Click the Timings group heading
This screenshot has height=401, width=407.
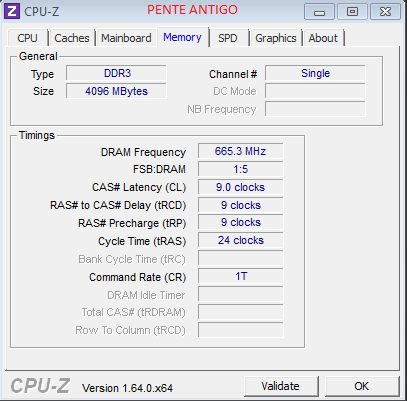coord(37,135)
